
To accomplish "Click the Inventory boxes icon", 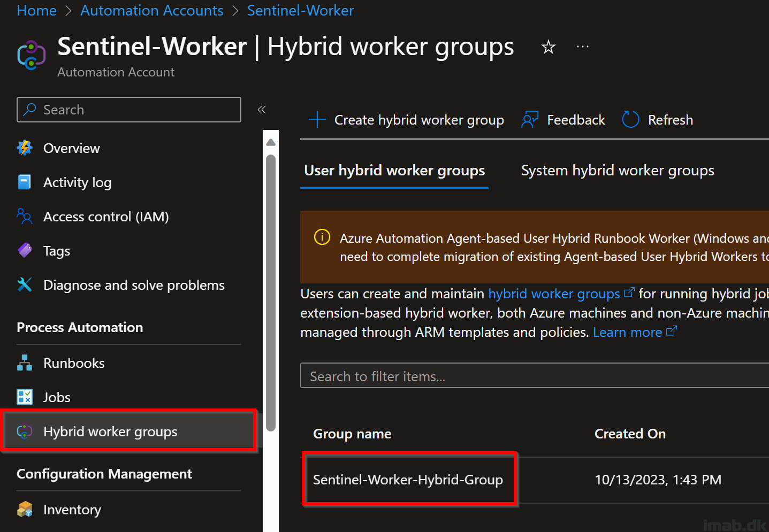I will click(x=25, y=510).
